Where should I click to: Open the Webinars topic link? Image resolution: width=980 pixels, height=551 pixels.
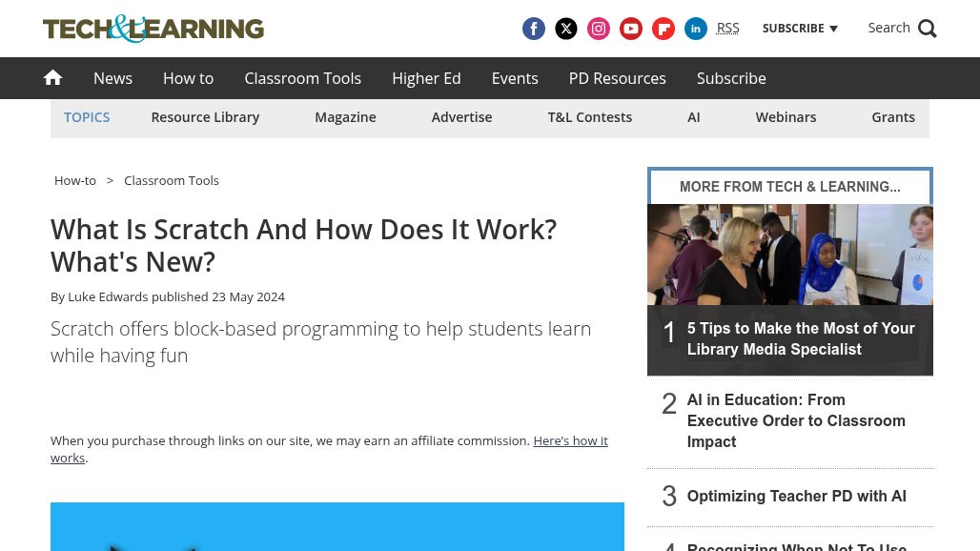(x=786, y=117)
